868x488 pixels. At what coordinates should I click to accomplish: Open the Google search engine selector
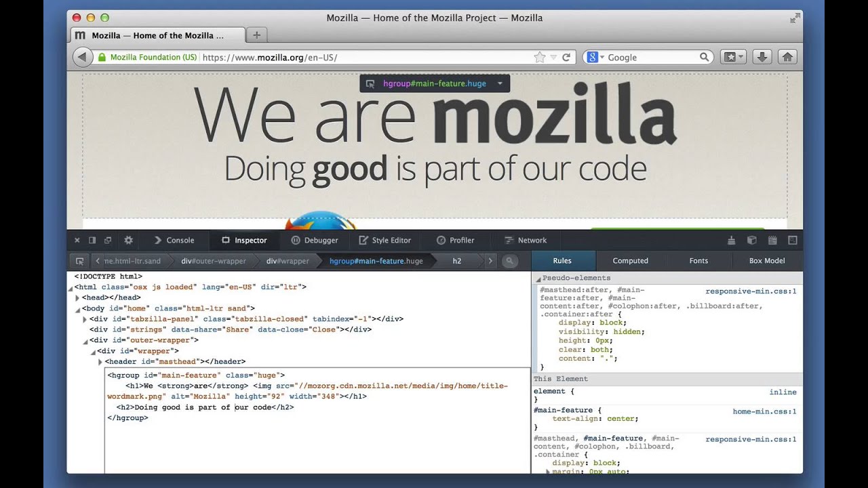[595, 58]
